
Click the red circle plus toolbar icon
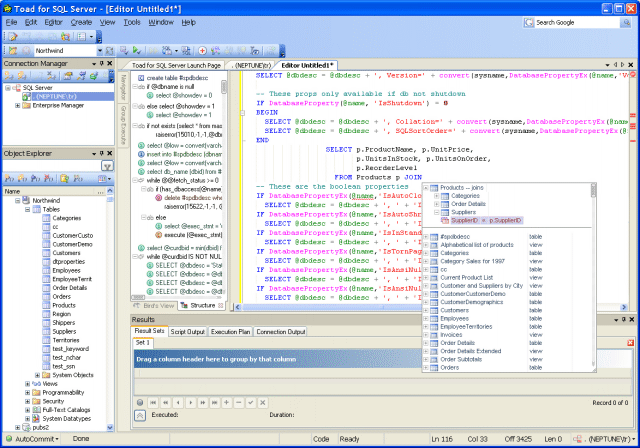pos(202,51)
